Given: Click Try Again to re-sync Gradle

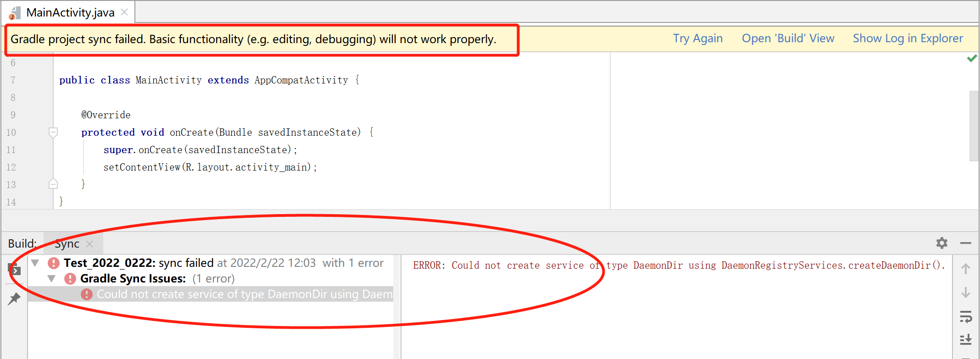Looking at the screenshot, I should click(698, 39).
